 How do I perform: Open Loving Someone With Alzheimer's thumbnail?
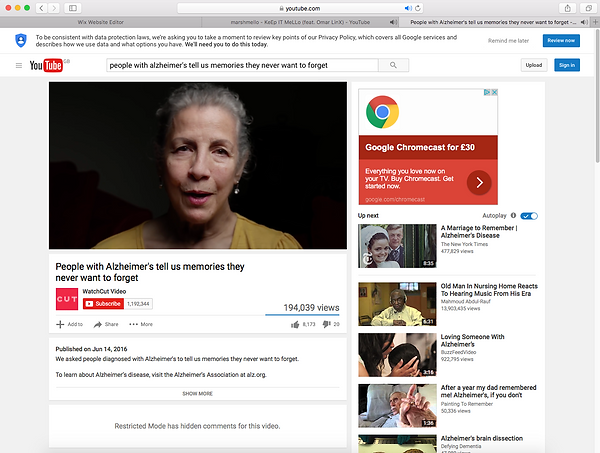coord(397,355)
